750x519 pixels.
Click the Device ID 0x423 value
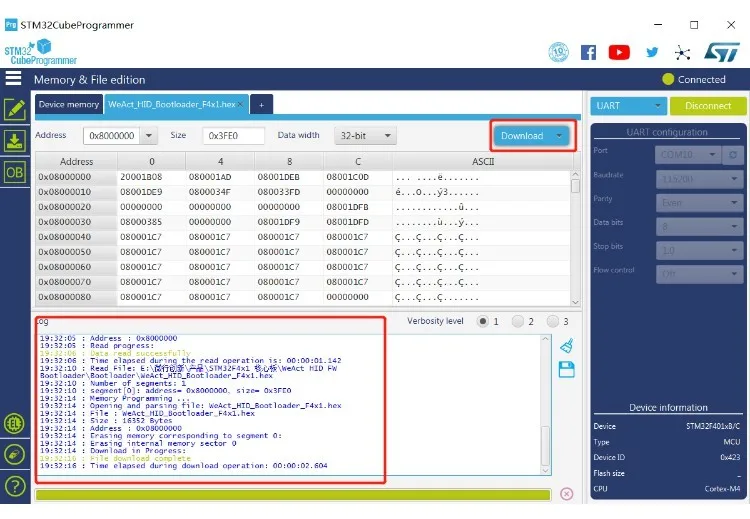coord(730,457)
